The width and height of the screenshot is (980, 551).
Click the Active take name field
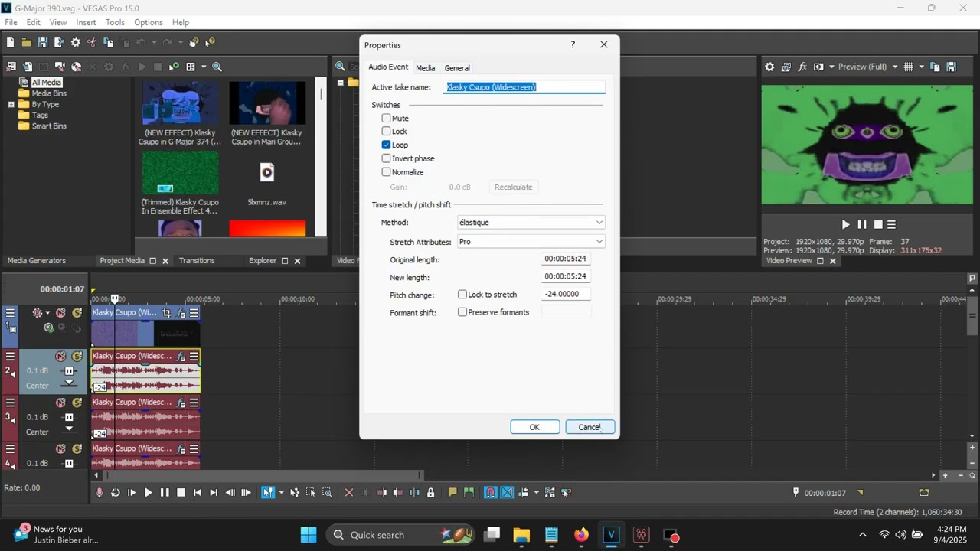525,87
